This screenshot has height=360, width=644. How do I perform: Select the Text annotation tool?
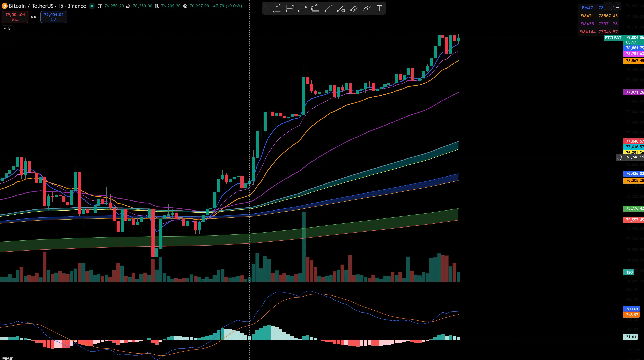tap(379, 9)
